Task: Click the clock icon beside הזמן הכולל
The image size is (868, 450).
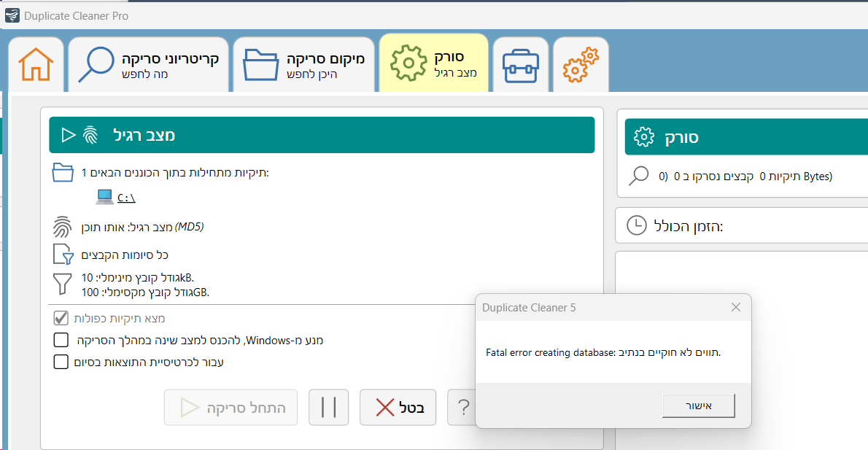Action: tap(637, 225)
